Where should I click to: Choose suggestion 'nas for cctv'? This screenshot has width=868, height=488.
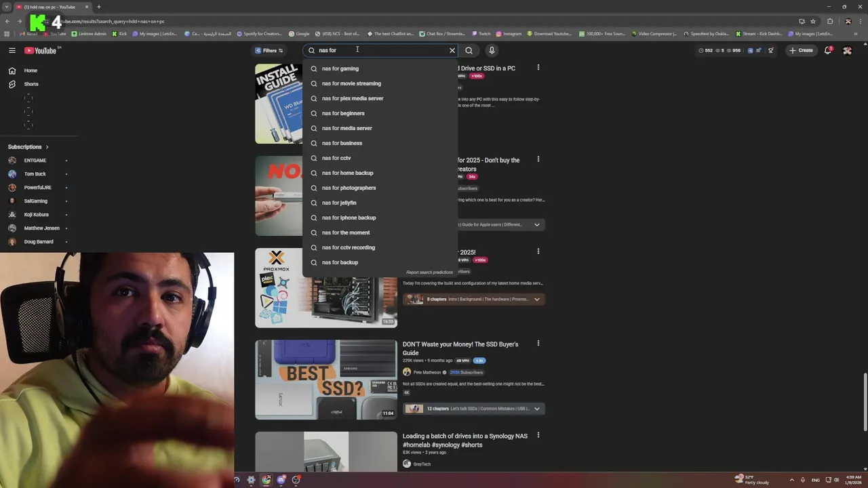(x=380, y=158)
